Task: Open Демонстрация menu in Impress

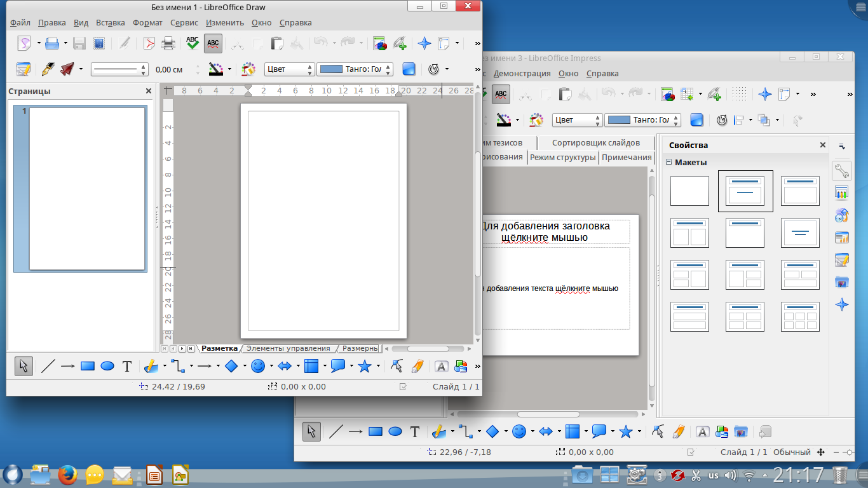Action: [523, 73]
